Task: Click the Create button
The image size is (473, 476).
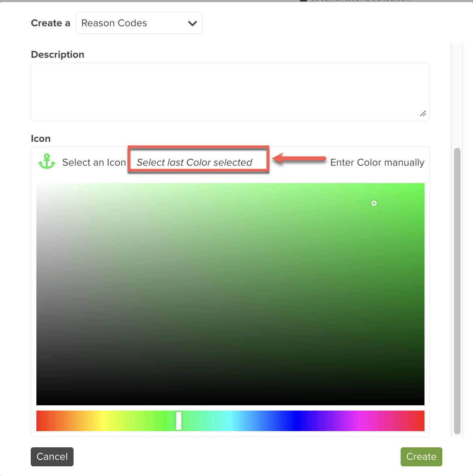Action: [x=421, y=457]
